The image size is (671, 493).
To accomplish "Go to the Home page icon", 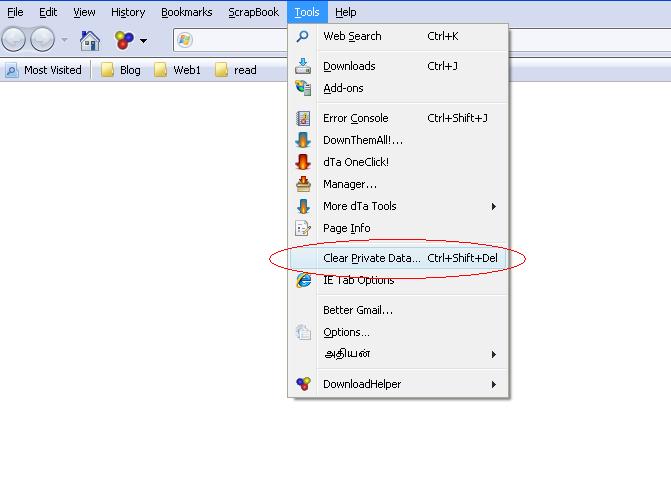I will [x=90, y=41].
